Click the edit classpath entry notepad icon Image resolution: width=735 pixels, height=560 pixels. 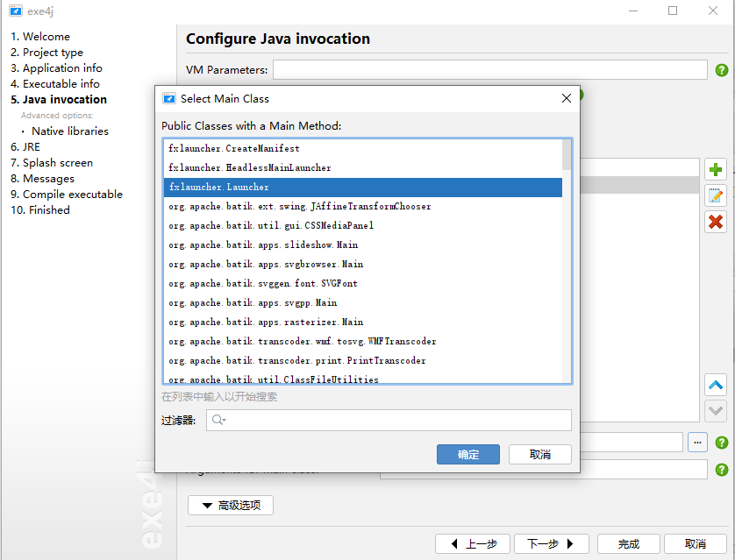point(716,195)
